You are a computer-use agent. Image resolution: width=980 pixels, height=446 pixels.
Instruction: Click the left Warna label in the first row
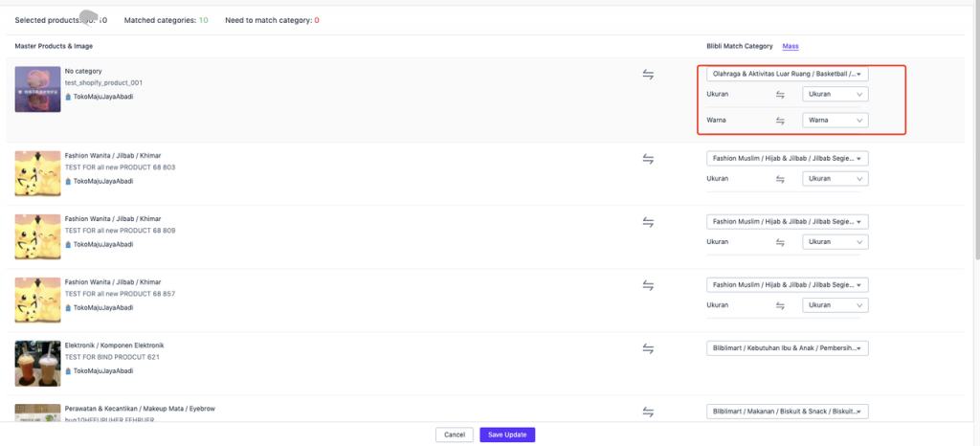pos(716,120)
